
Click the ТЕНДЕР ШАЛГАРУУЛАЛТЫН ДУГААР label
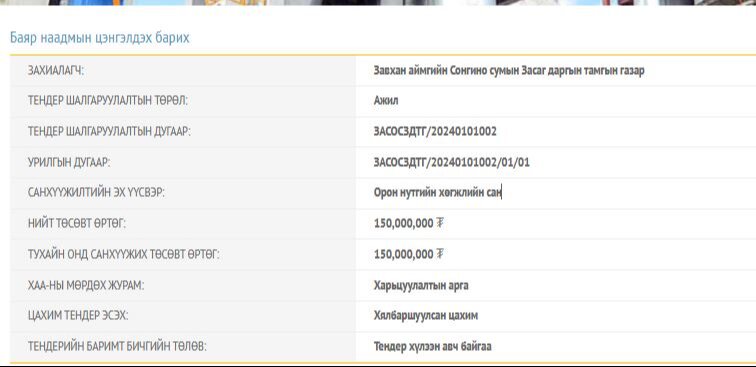(x=109, y=132)
